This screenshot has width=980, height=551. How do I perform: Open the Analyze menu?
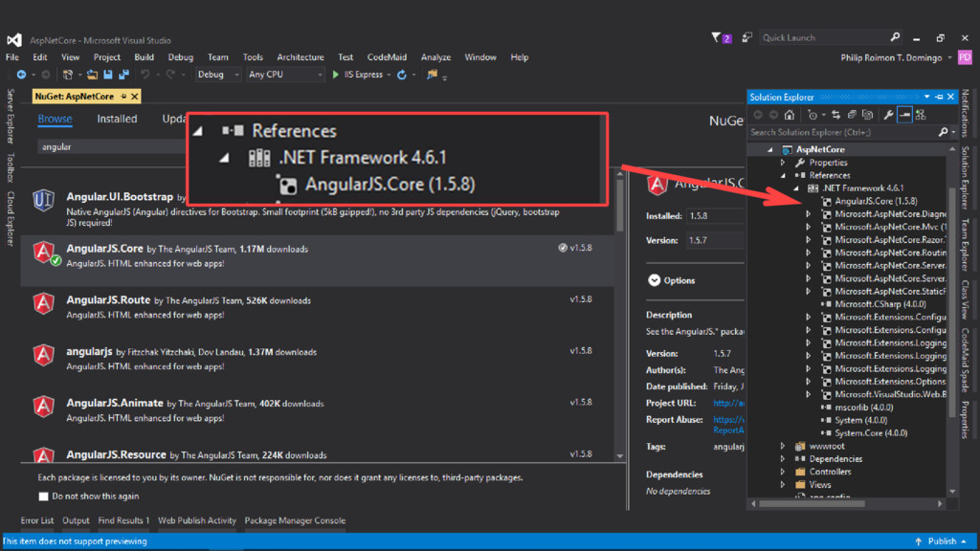pyautogui.click(x=435, y=56)
